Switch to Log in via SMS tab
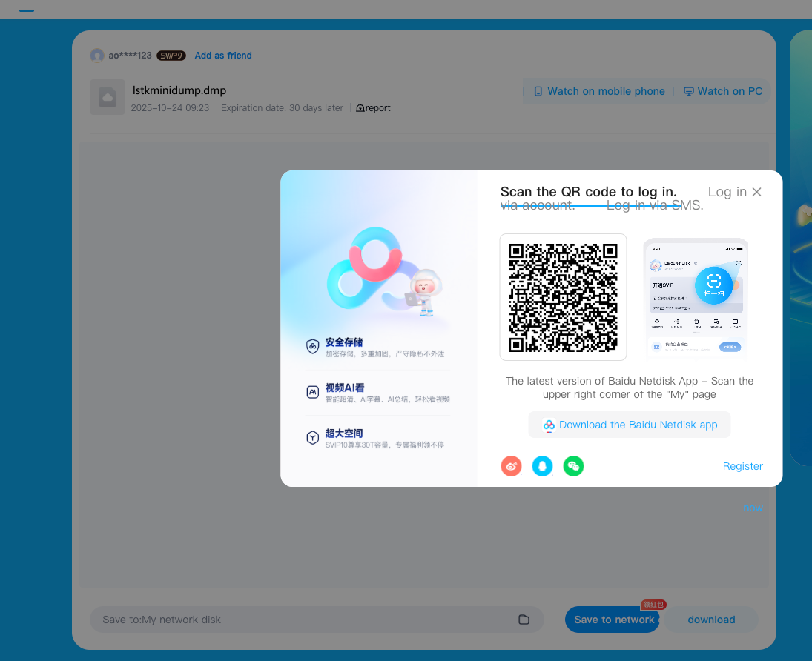The image size is (812, 661). click(655, 205)
